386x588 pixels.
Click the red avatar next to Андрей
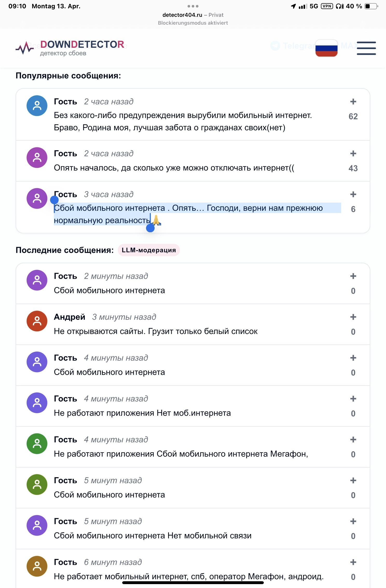37,321
